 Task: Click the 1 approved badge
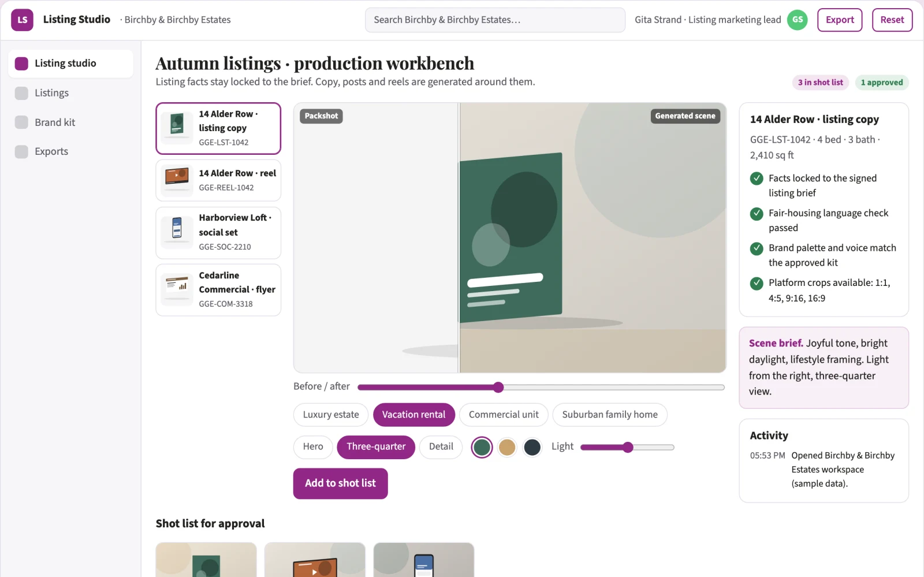point(881,83)
